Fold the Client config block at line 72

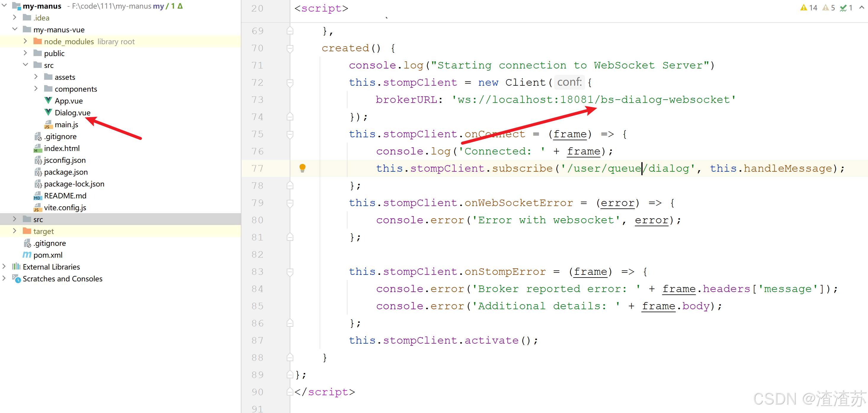pos(290,83)
